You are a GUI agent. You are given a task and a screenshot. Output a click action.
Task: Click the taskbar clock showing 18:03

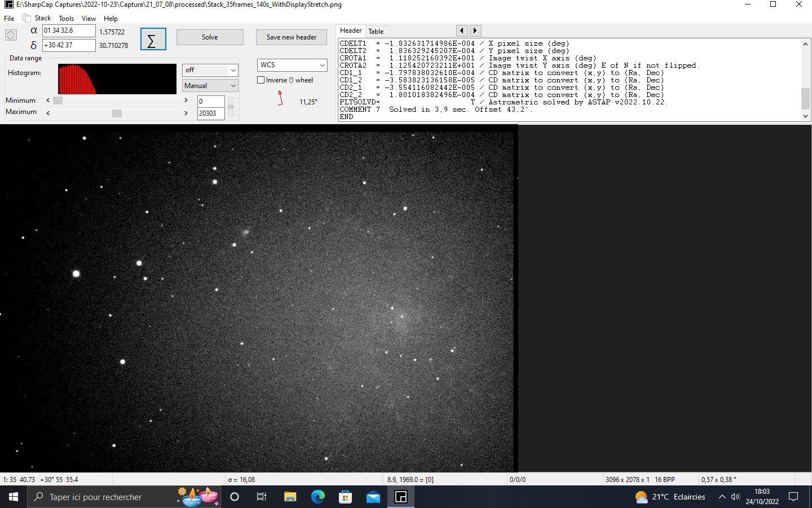tap(762, 497)
